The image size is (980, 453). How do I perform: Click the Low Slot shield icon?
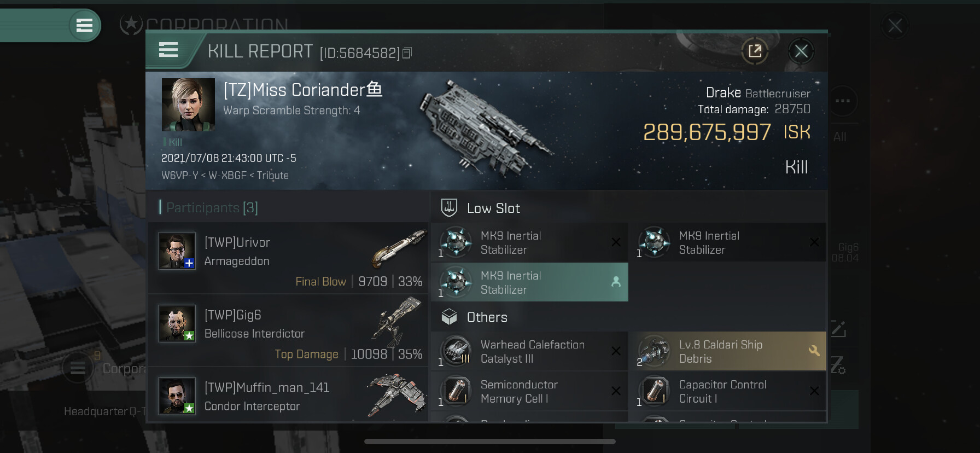[x=449, y=208]
